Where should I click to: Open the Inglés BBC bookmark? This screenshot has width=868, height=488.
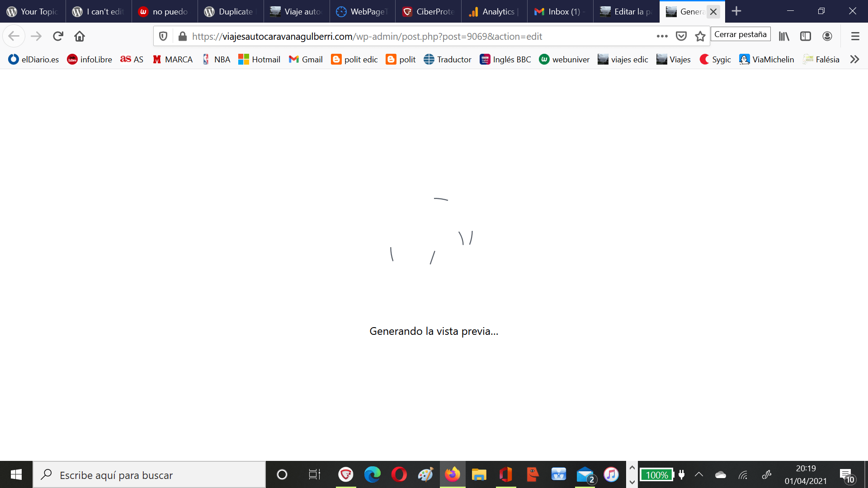(505, 59)
